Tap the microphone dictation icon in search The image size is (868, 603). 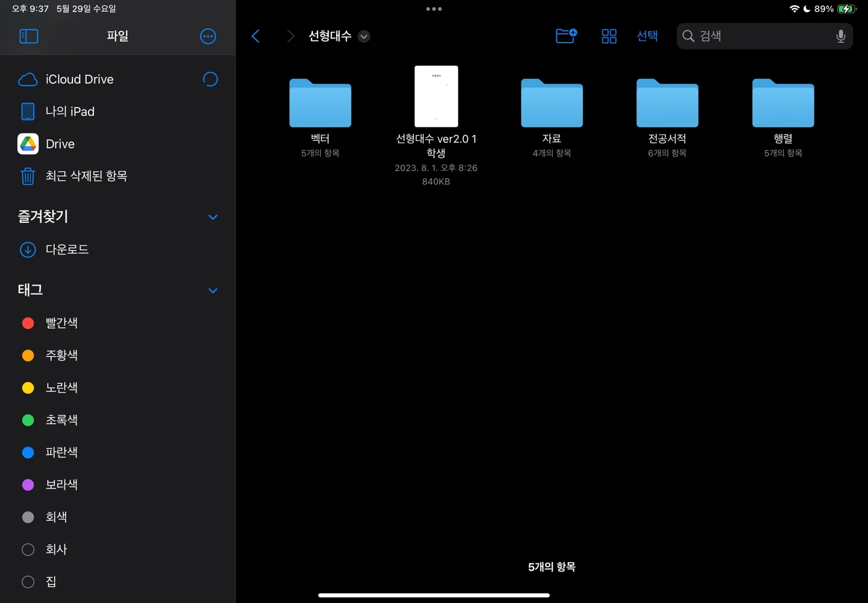coord(840,36)
